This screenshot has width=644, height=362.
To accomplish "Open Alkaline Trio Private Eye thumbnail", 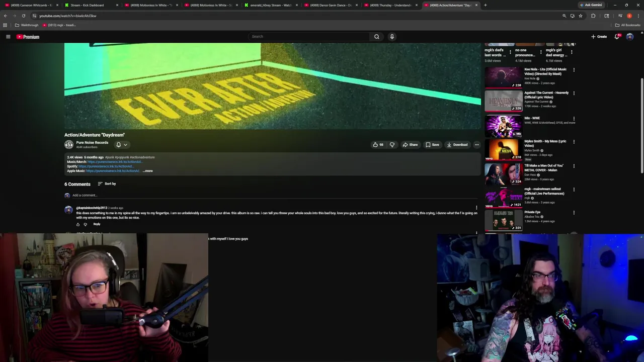I will (503, 221).
